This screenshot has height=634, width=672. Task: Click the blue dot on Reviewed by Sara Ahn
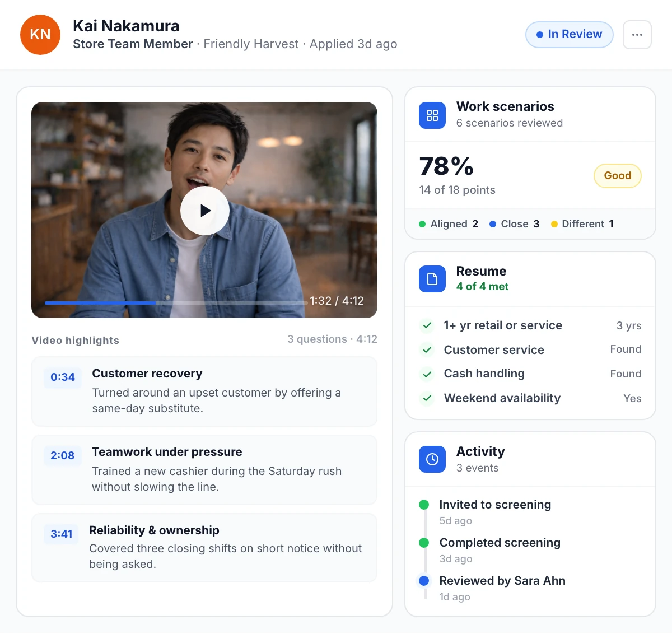[x=424, y=581]
